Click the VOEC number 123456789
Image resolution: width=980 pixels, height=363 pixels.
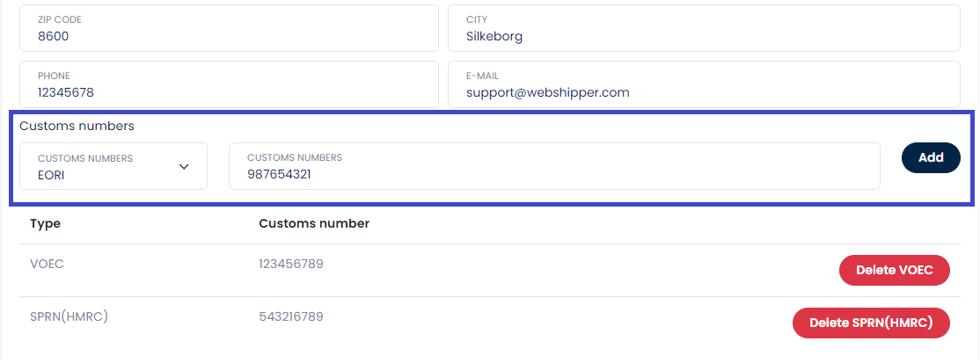coord(290,264)
